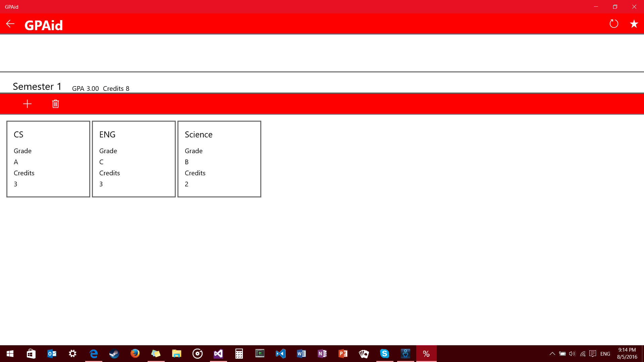Click the favorites star icon
This screenshot has height=362, width=644.
(x=634, y=24)
